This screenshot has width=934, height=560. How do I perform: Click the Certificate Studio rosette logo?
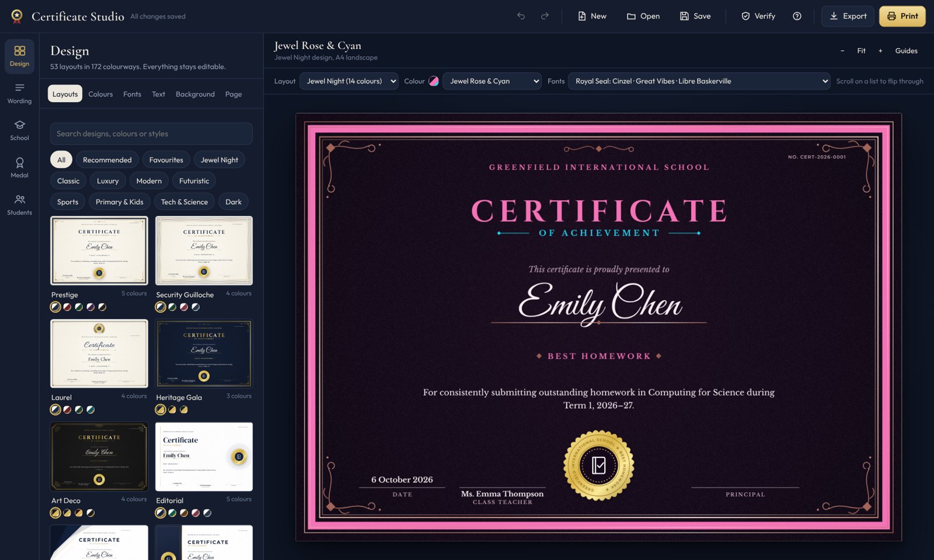(x=17, y=16)
